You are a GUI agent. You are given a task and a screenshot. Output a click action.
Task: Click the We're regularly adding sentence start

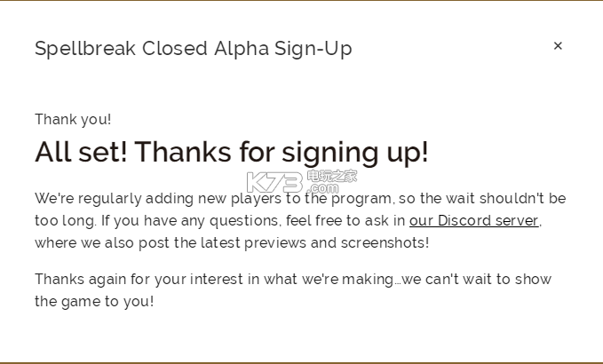tap(115, 199)
